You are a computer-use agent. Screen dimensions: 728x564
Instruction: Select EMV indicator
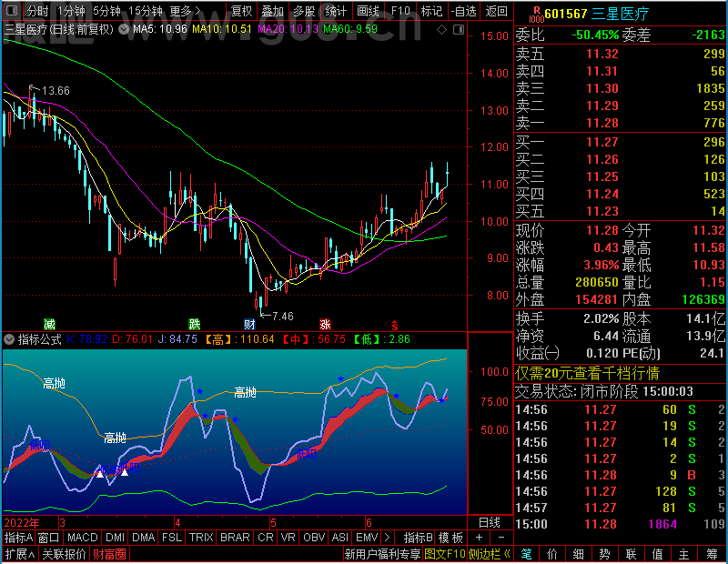367,538
